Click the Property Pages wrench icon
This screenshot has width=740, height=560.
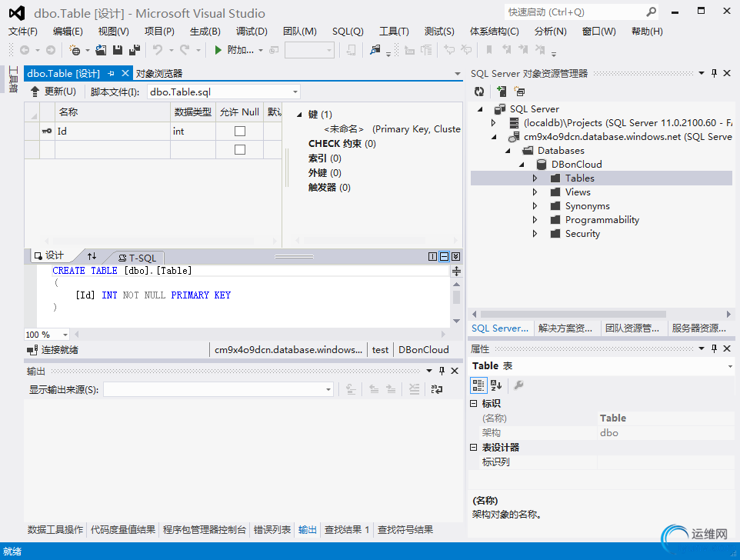518,385
